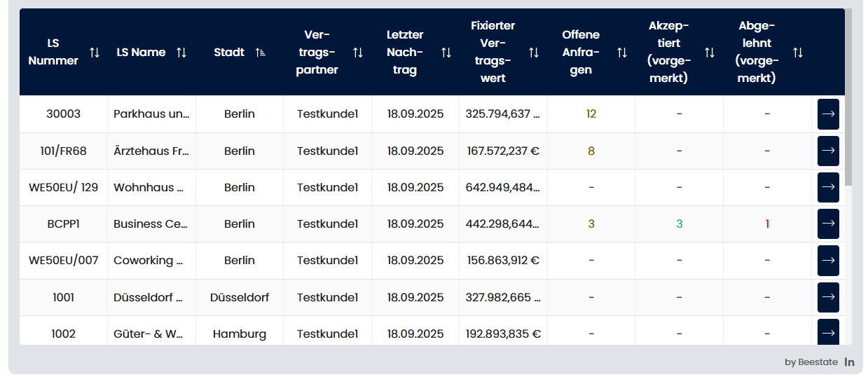The height and width of the screenshot is (377, 868).
Task: Open arrow button for WE50EU/007 row
Action: tap(828, 260)
